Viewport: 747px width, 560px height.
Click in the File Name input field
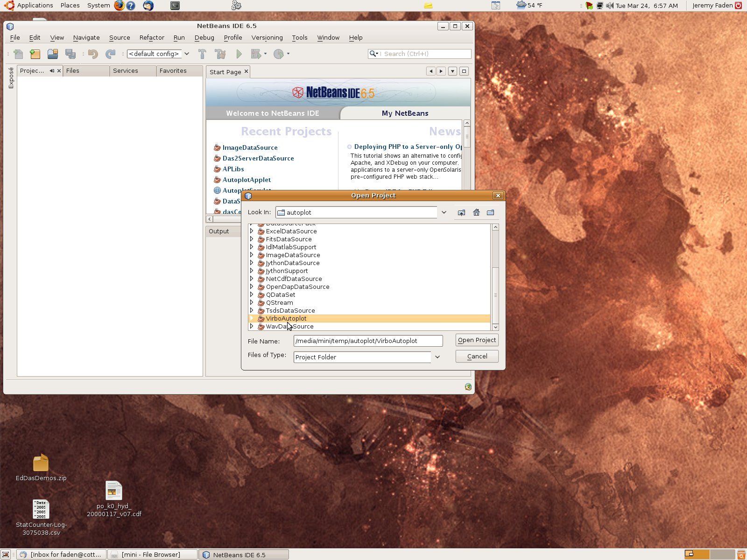tap(368, 341)
